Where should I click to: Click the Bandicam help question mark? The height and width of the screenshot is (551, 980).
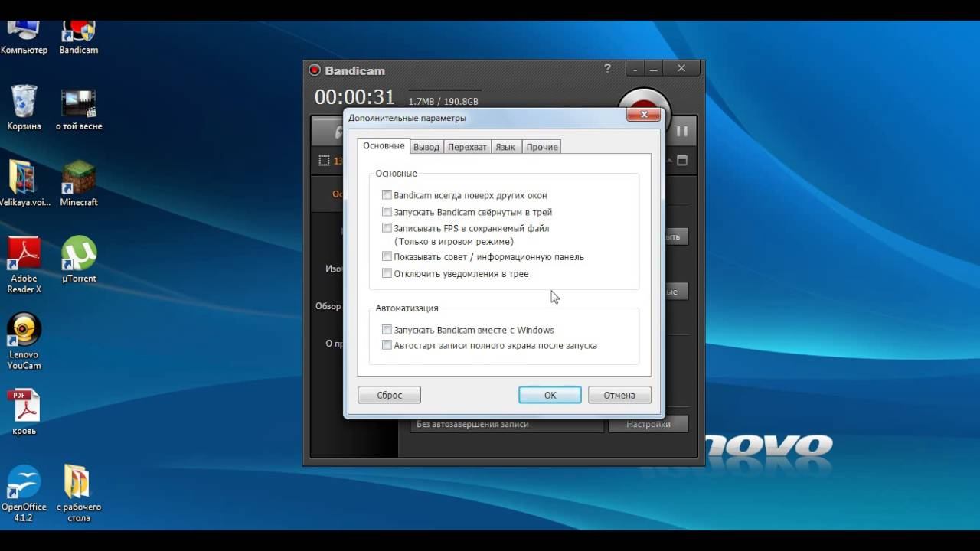pos(607,68)
